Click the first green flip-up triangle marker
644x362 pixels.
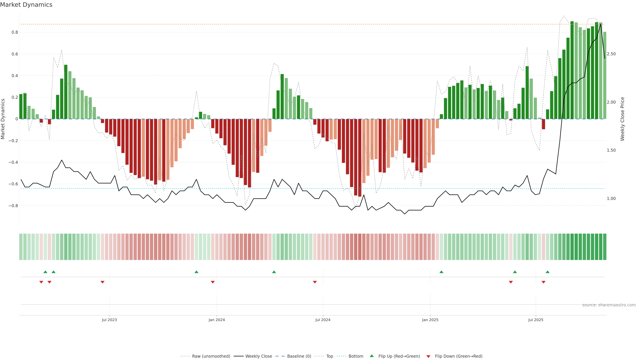[x=45, y=272]
